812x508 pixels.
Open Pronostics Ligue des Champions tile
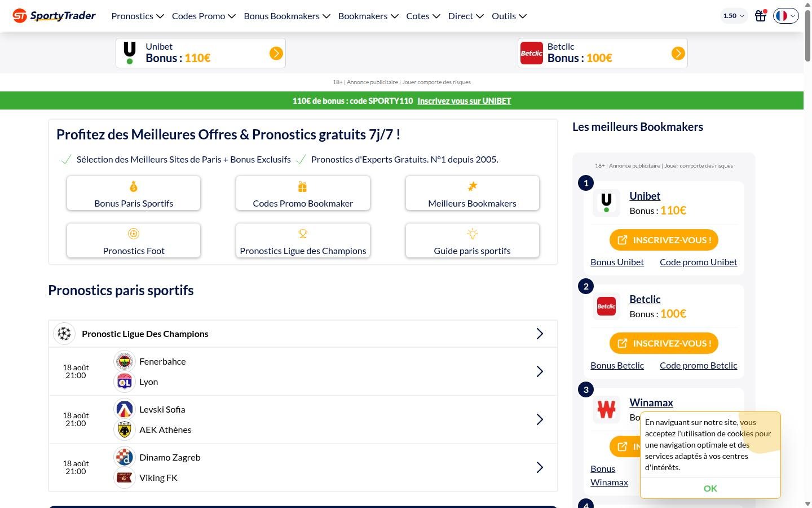303,240
